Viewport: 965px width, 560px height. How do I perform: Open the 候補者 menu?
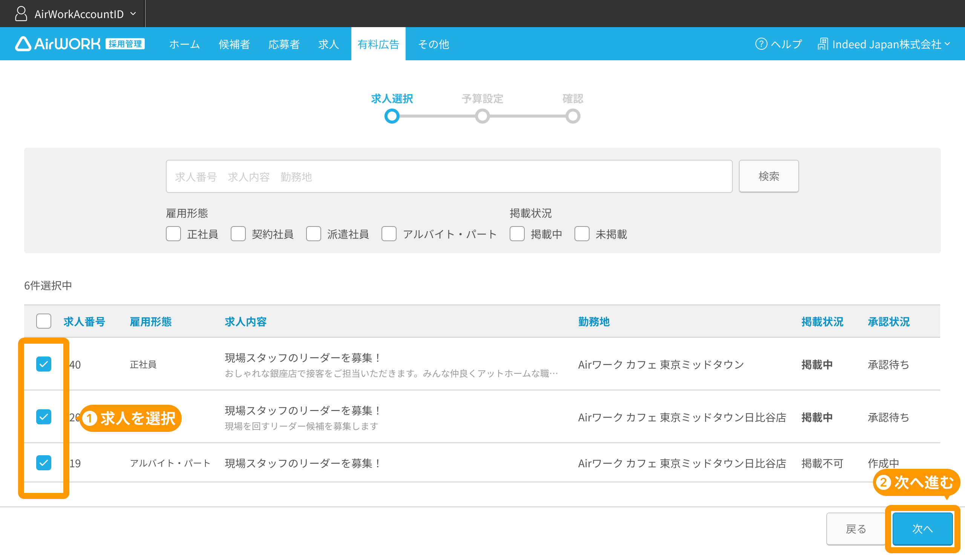click(234, 44)
